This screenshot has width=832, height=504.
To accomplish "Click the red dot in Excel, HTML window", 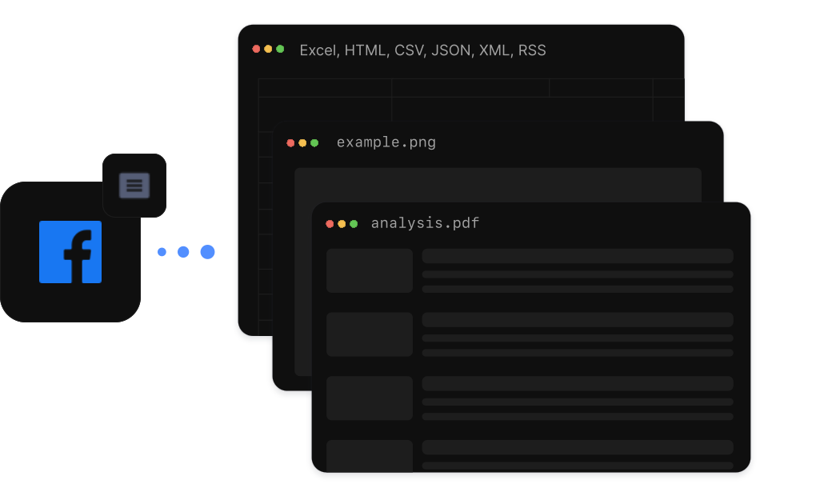I will coord(256,49).
